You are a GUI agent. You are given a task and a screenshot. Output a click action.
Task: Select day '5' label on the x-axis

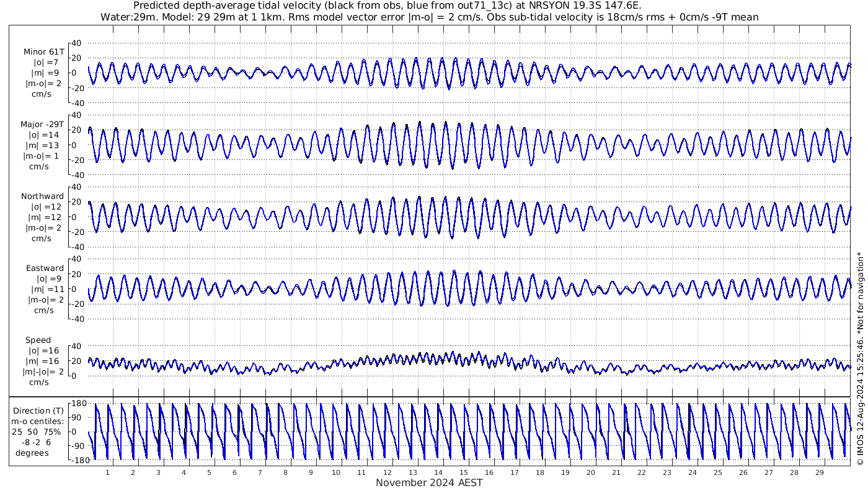point(209,472)
